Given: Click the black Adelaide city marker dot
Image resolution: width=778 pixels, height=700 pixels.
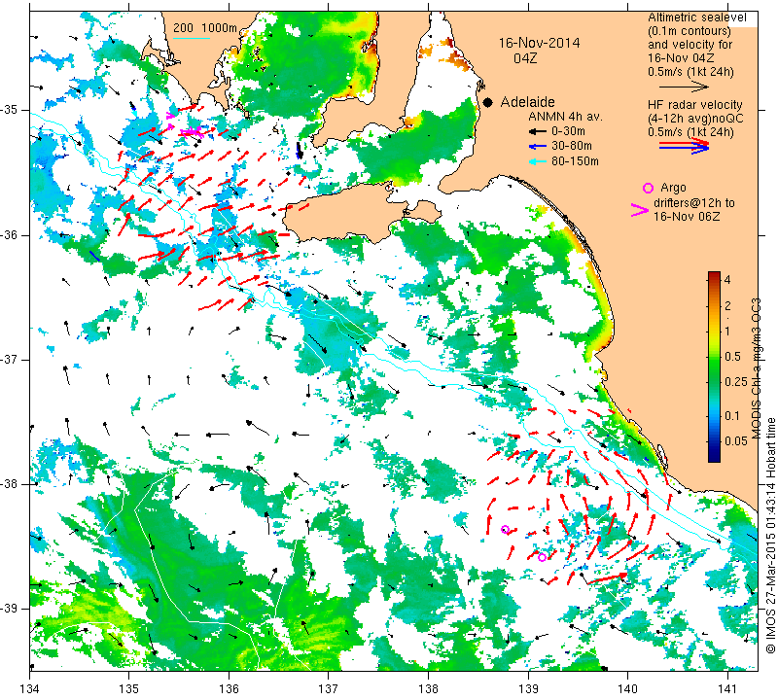Looking at the screenshot, I should [x=488, y=102].
